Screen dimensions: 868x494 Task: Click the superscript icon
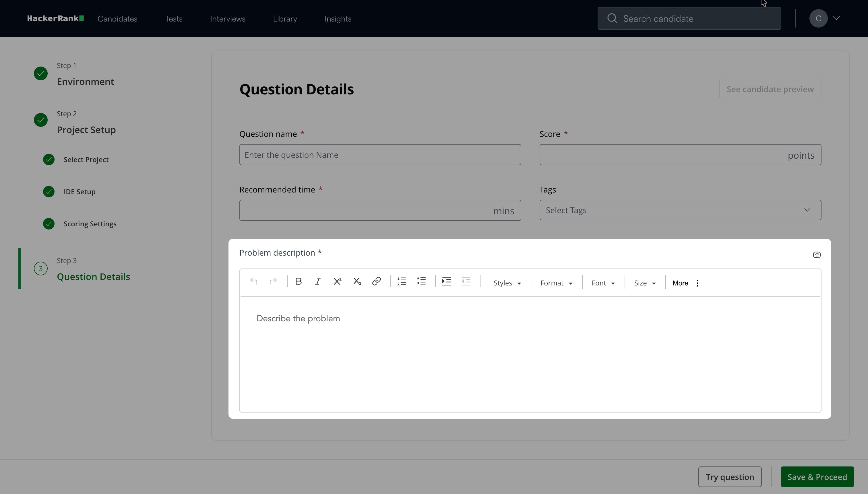[337, 281]
